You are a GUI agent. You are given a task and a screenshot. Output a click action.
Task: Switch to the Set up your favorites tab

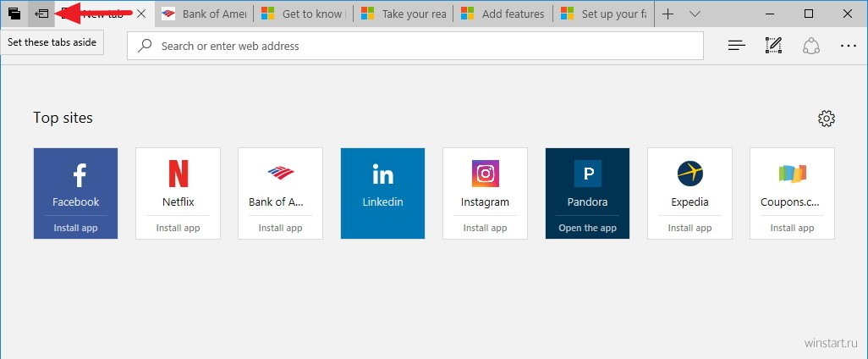click(603, 14)
